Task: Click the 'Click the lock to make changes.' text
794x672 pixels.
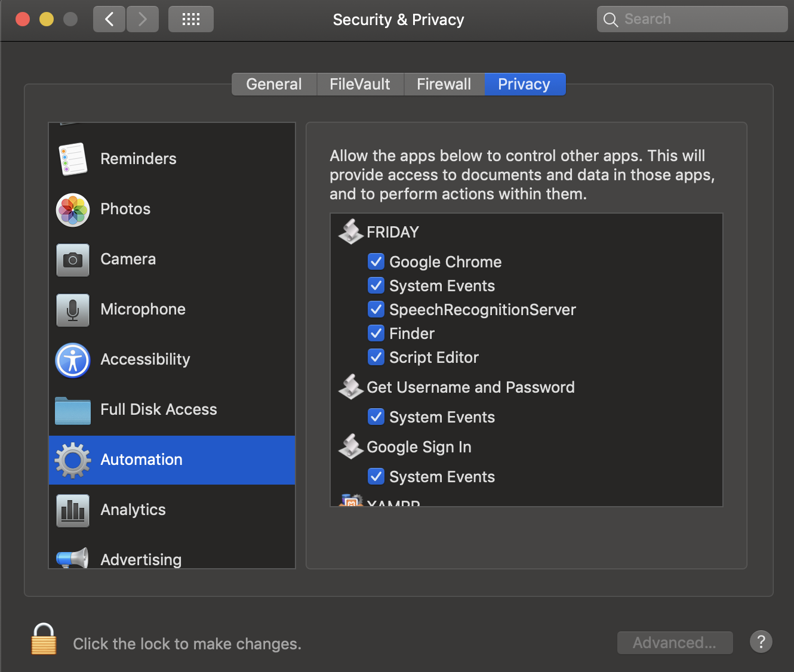Action: click(187, 644)
